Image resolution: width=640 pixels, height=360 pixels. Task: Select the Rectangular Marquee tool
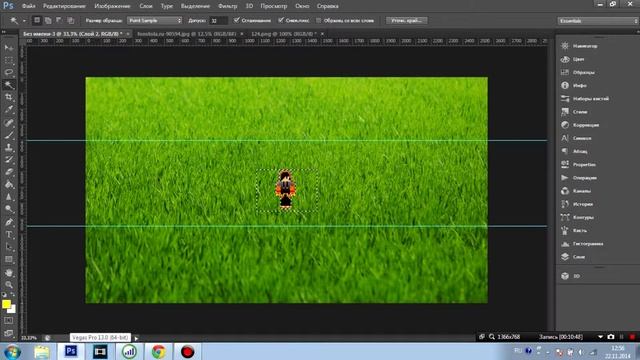(x=9, y=60)
